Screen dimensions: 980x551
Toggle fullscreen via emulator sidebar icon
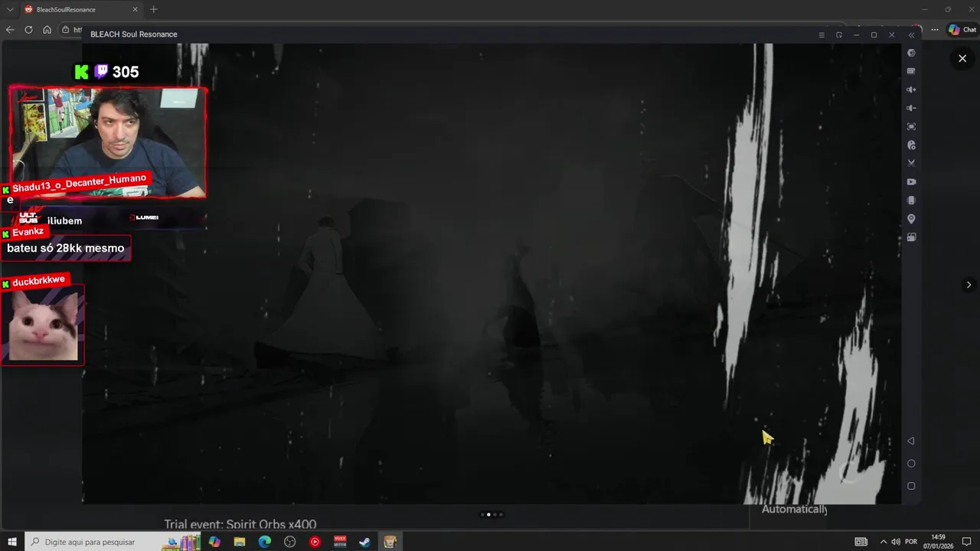coord(911,126)
